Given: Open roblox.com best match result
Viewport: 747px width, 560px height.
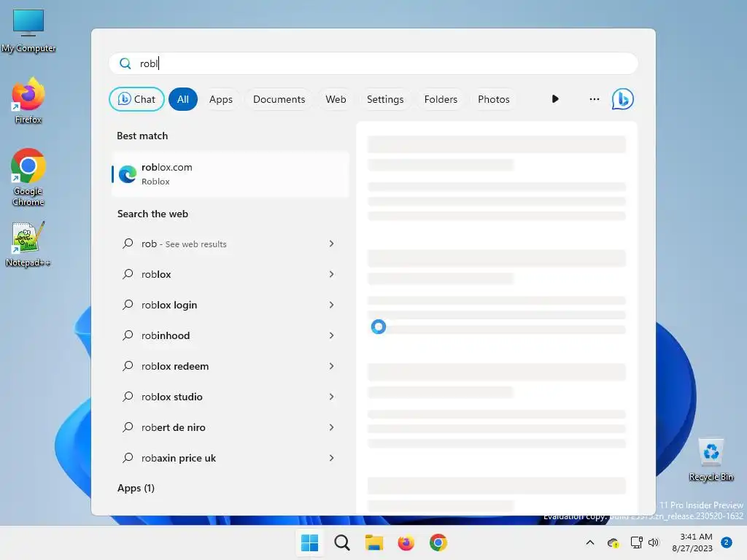Looking at the screenshot, I should pos(230,174).
